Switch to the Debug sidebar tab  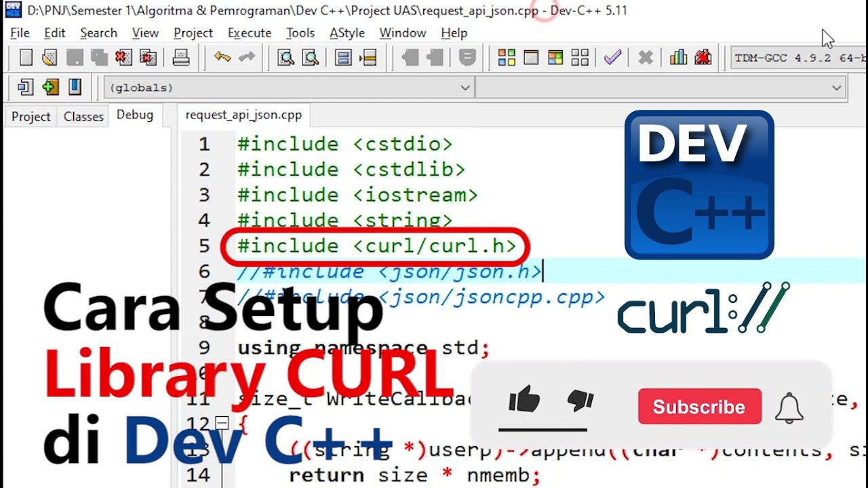(135, 115)
